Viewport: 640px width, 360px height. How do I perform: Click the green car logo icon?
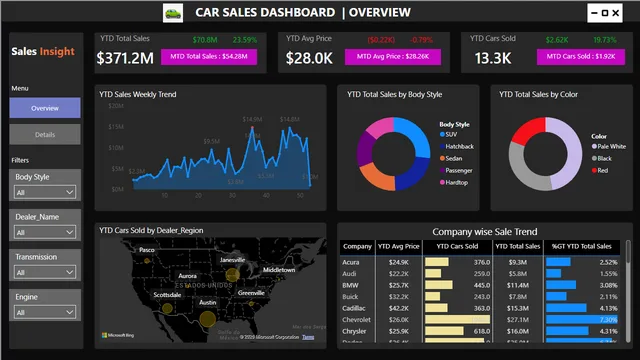tap(173, 13)
